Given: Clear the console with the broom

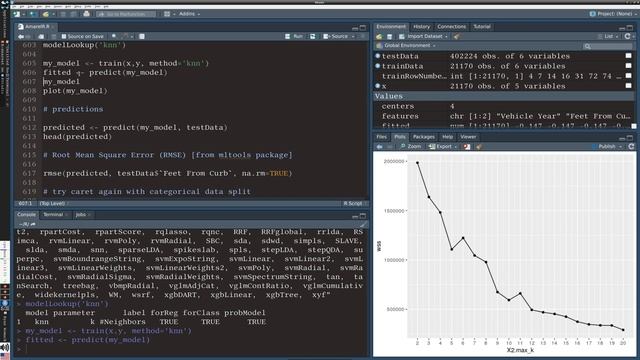Looking at the screenshot, I should 363,224.
